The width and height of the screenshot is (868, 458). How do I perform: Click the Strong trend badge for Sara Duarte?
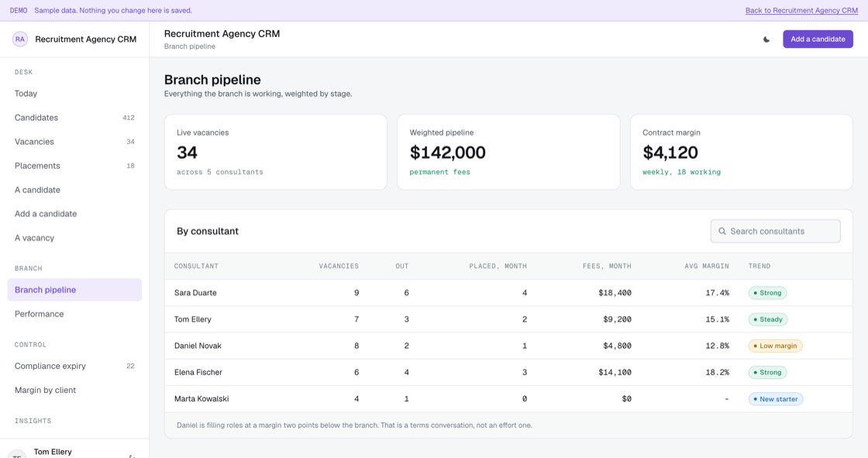[x=767, y=293]
